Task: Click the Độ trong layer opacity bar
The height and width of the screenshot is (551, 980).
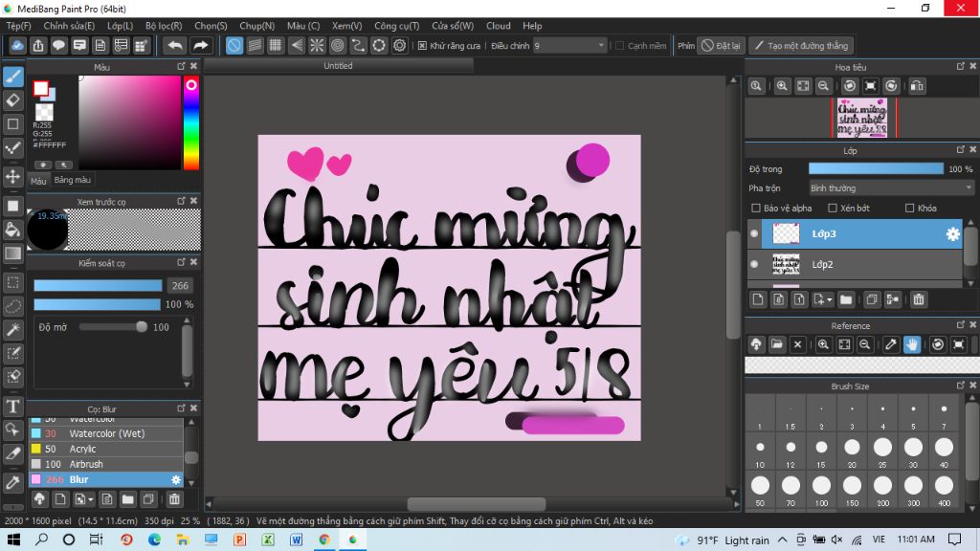Action: 877,168
